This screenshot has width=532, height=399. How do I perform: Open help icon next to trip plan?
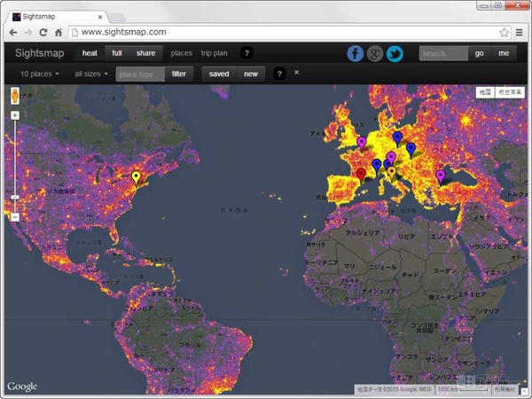(246, 53)
